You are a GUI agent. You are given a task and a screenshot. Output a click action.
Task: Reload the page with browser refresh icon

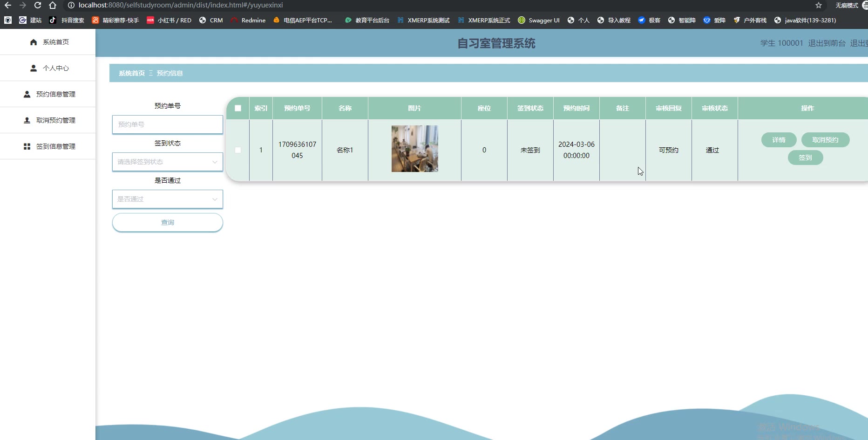coord(38,5)
